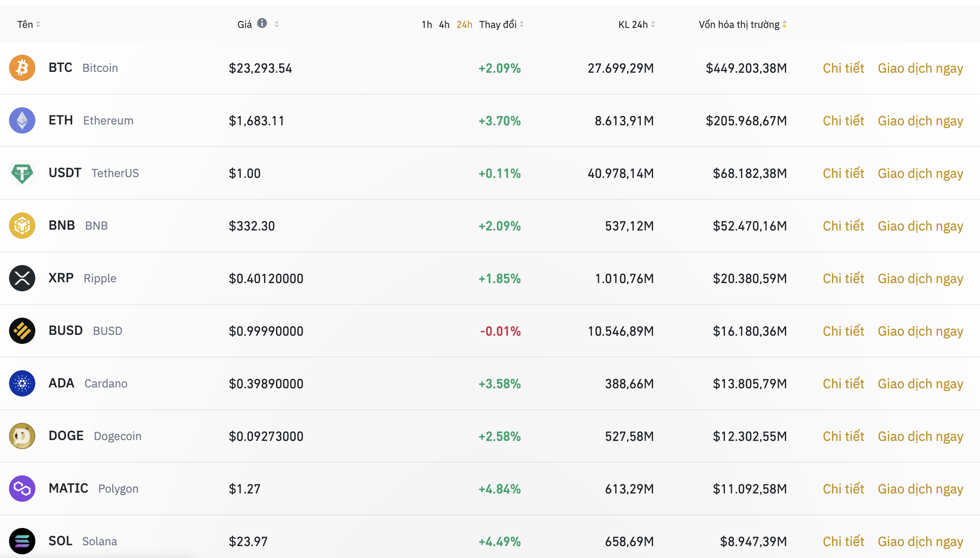Click SOL price $23.97
The image size is (980, 558).
click(248, 542)
